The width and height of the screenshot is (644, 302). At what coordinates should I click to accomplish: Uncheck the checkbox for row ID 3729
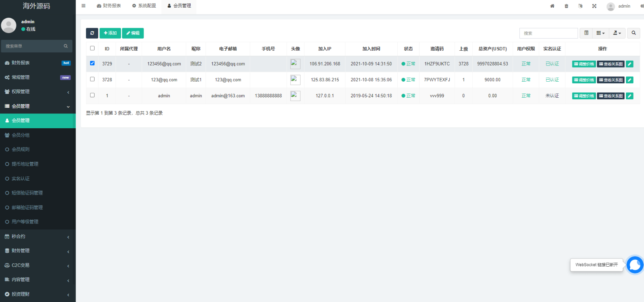pyautogui.click(x=92, y=63)
